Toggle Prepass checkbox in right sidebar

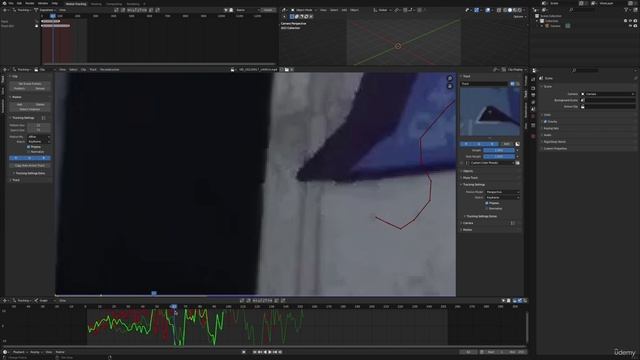point(487,203)
